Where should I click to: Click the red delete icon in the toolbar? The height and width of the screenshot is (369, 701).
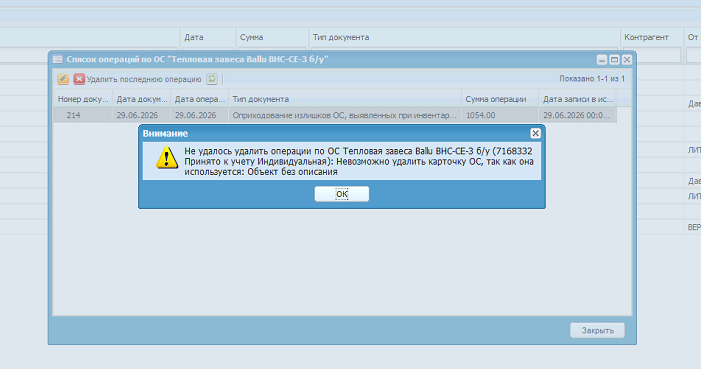click(x=79, y=79)
